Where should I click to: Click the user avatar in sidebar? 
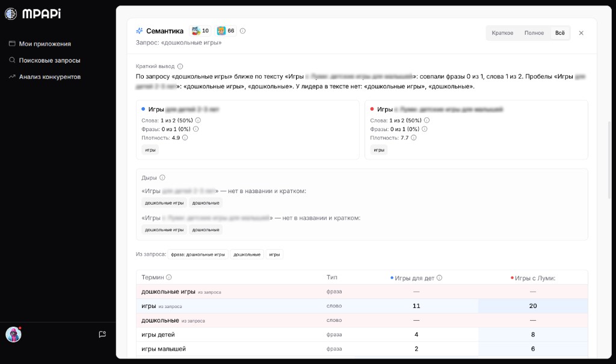pos(13,335)
